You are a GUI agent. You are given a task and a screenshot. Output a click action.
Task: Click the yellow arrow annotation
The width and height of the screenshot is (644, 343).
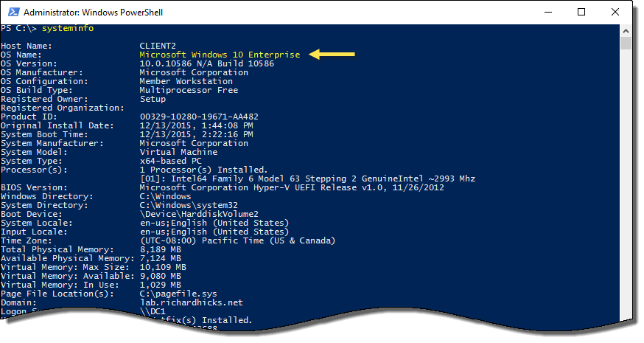tap(332, 54)
